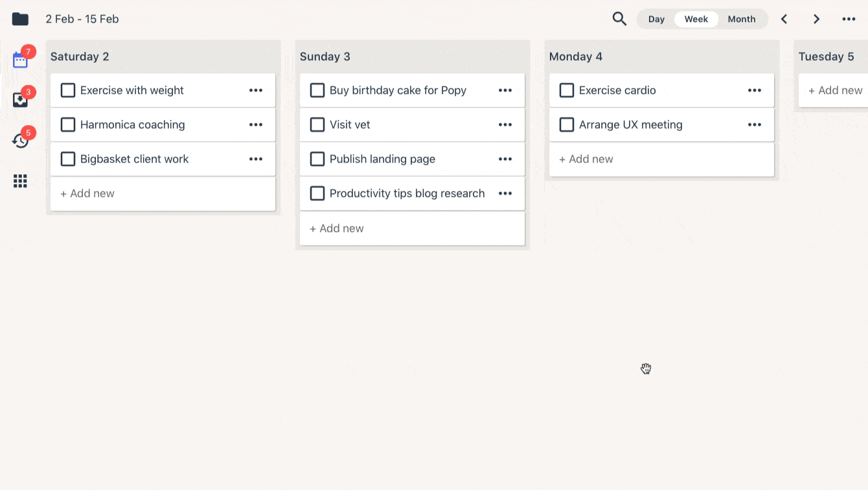Mark Visit vet as done
This screenshot has width=868, height=490.
click(317, 124)
